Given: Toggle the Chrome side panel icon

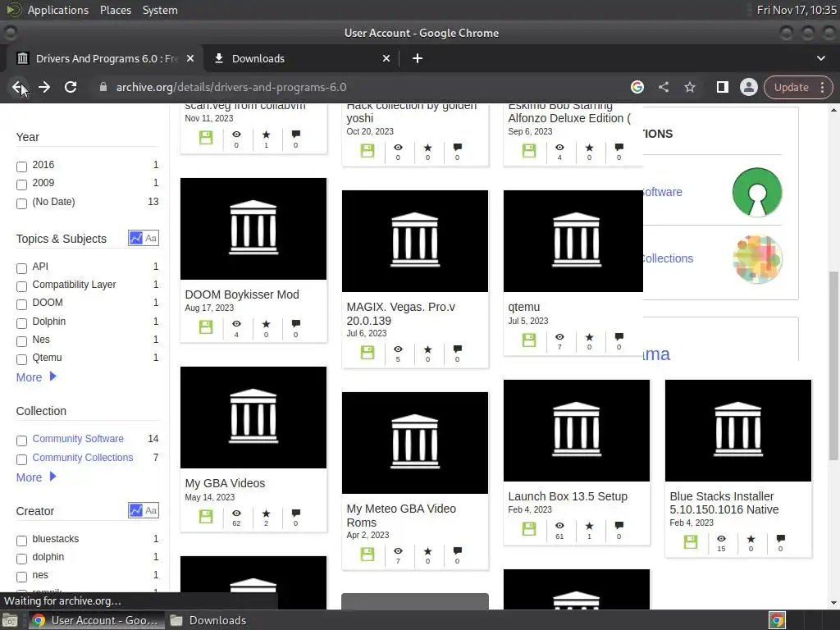Looking at the screenshot, I should 722,87.
